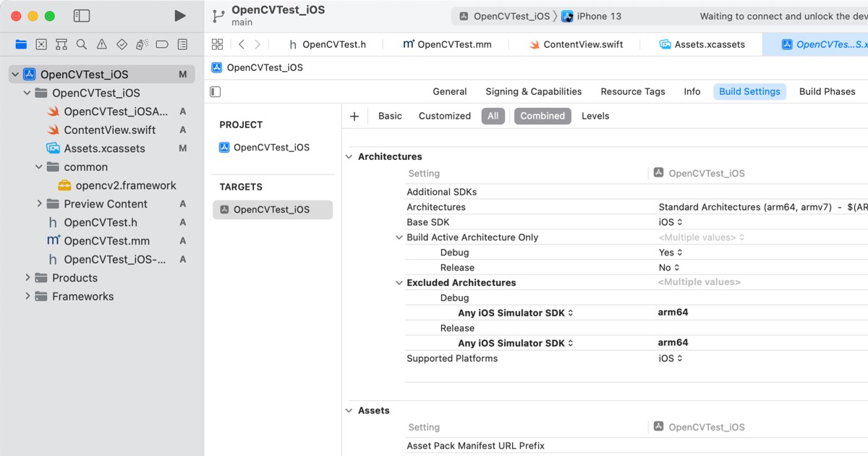This screenshot has height=456, width=868.
Task: Open the Report navigator
Action: point(182,44)
